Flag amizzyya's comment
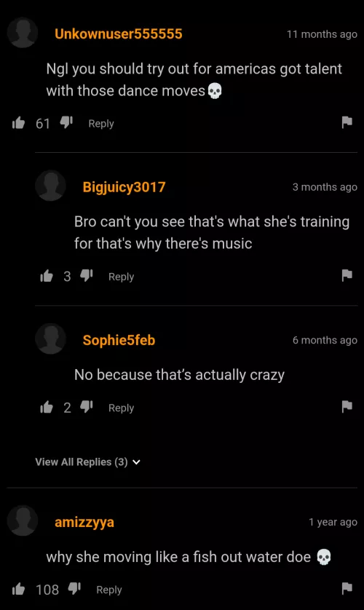 click(x=347, y=588)
